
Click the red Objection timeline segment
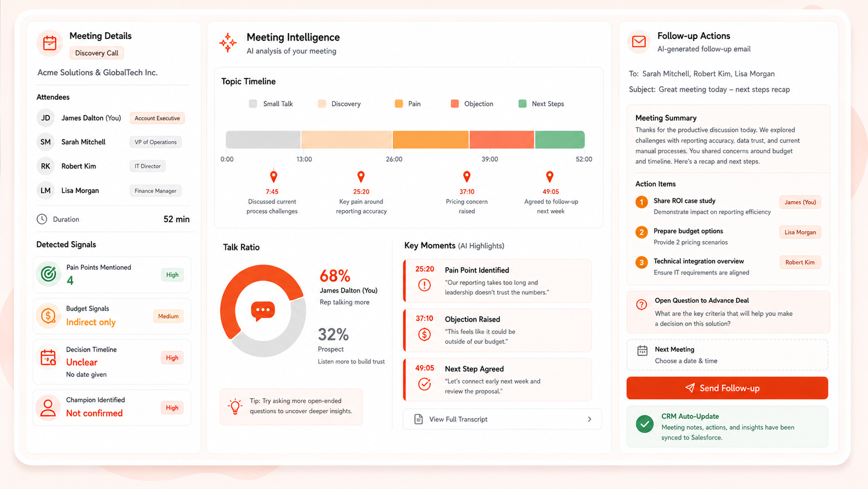pos(501,140)
